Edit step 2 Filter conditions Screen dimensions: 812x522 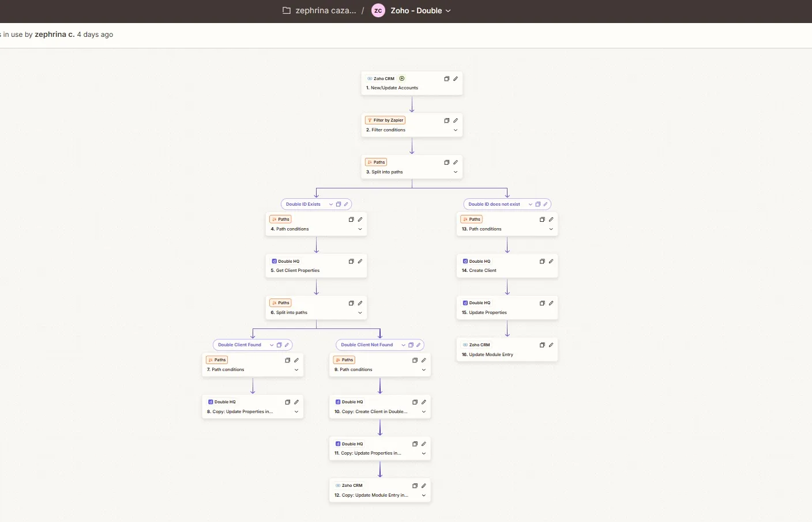(456, 120)
